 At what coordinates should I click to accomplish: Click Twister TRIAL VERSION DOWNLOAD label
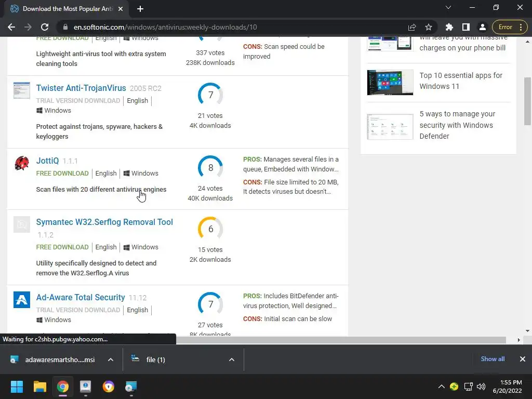[x=78, y=100]
